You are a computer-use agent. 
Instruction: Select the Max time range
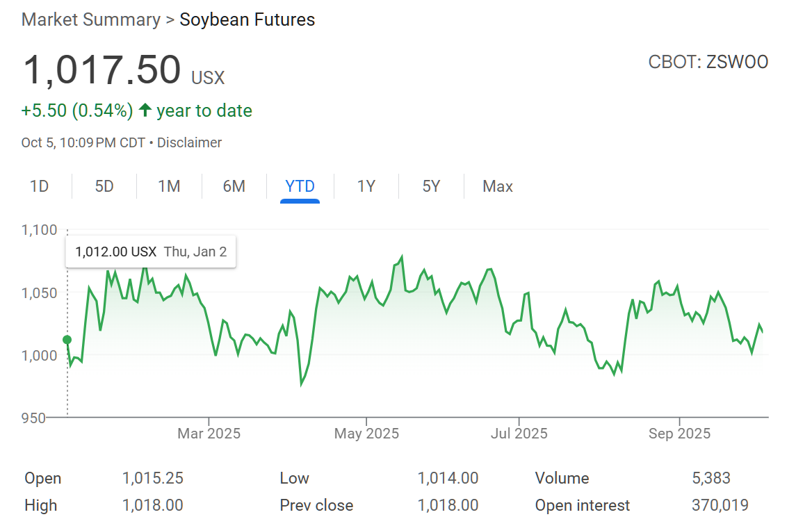pos(498,186)
